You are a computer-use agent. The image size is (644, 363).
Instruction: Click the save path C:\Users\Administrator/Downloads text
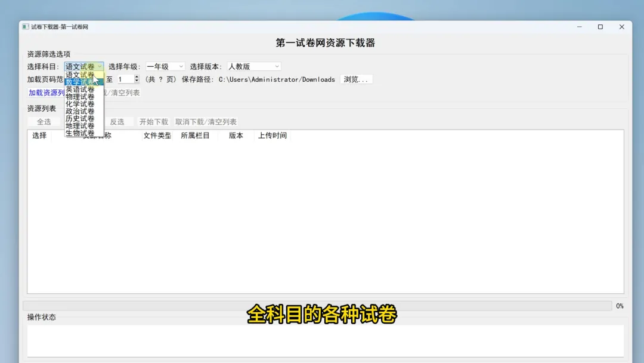[277, 80]
